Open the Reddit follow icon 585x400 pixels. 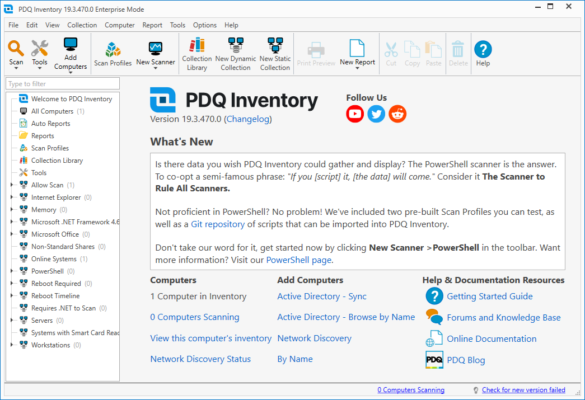click(x=398, y=114)
